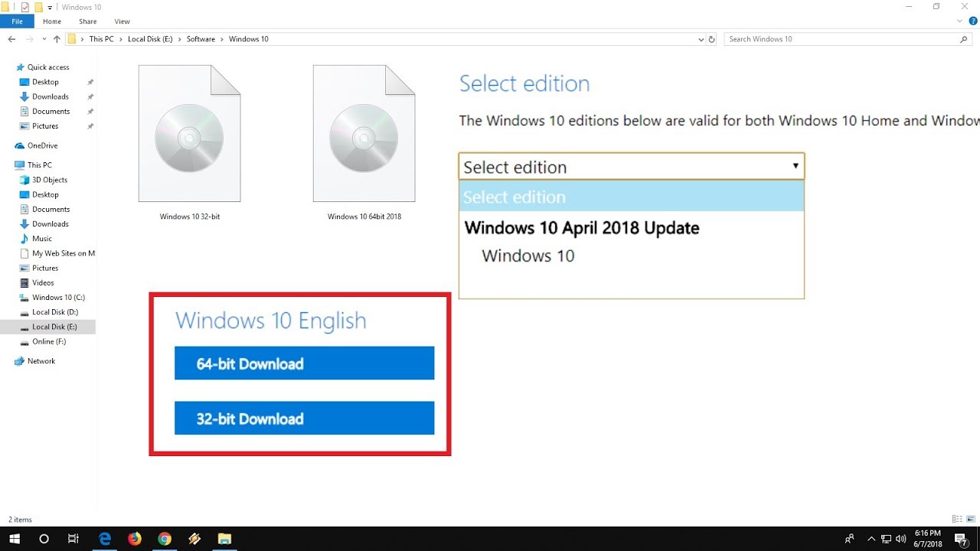Show hidden tray icons chevron
This screenshot has height=551, width=980.
tap(871, 539)
